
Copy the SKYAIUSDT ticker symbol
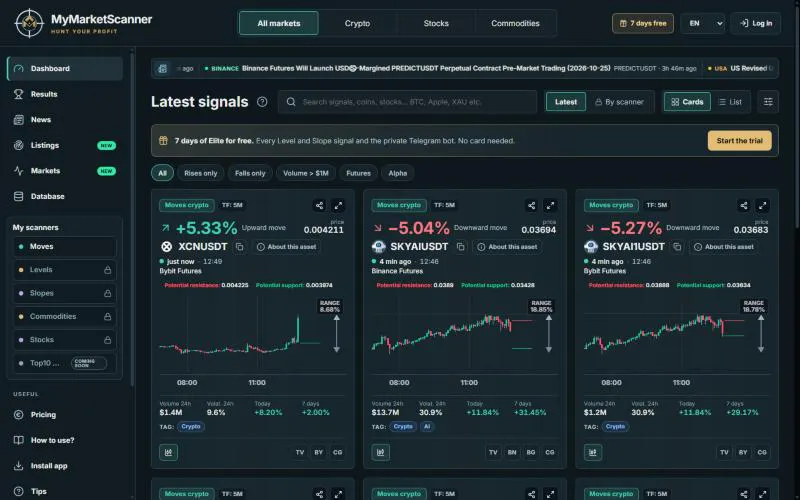coord(461,247)
